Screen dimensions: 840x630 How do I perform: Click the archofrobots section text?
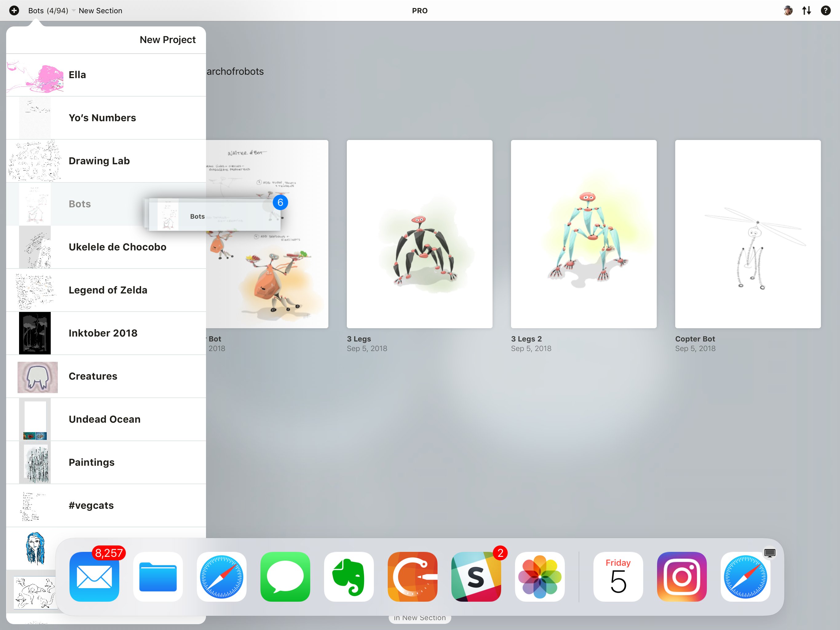point(235,71)
